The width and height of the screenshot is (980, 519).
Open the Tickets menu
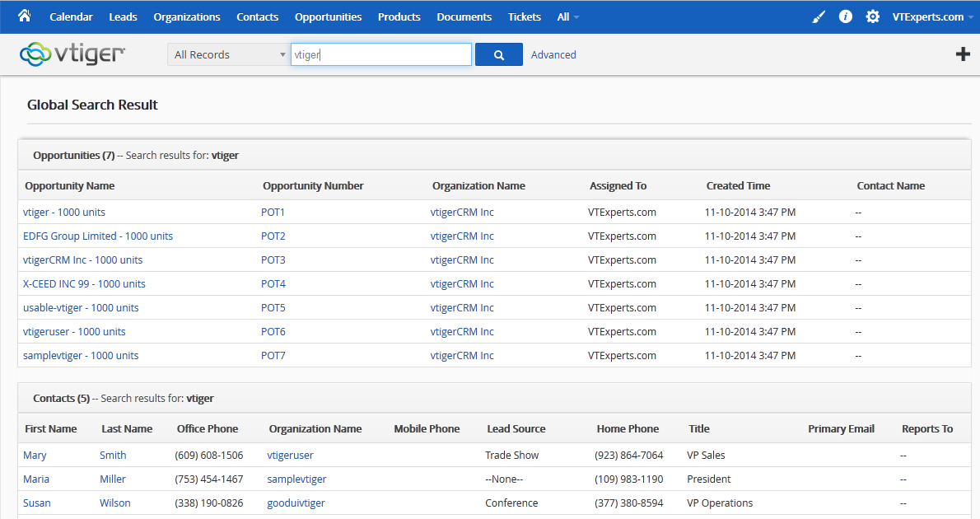point(525,16)
